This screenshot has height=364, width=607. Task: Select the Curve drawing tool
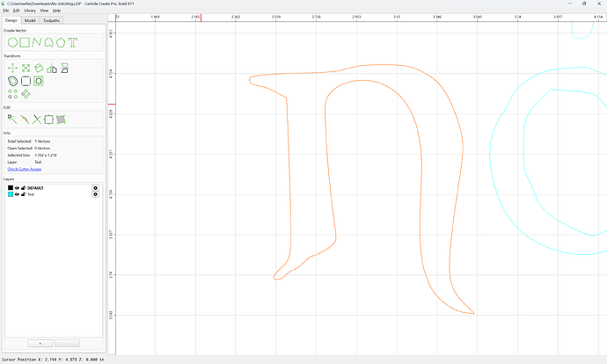[48, 42]
